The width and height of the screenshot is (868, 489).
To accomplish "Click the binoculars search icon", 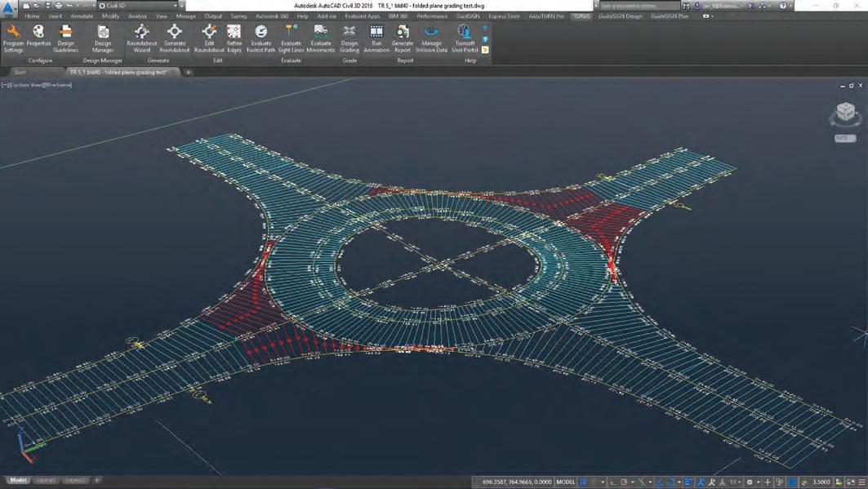I will [687, 6].
